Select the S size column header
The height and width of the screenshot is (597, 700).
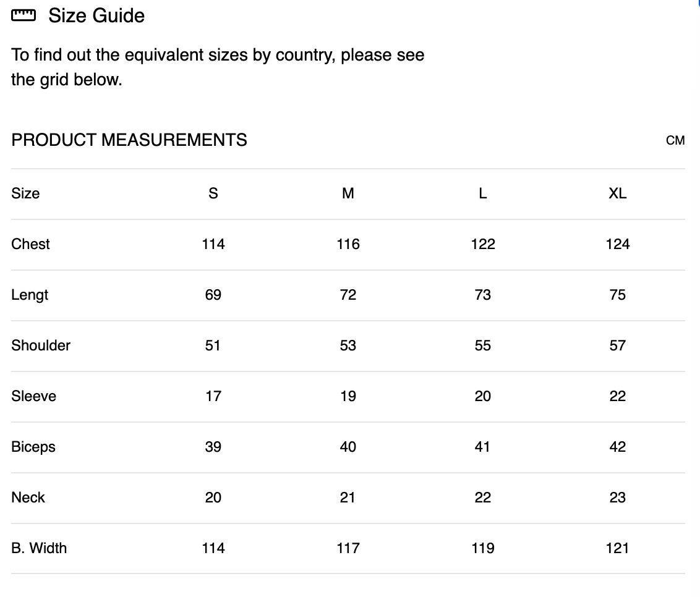(213, 193)
